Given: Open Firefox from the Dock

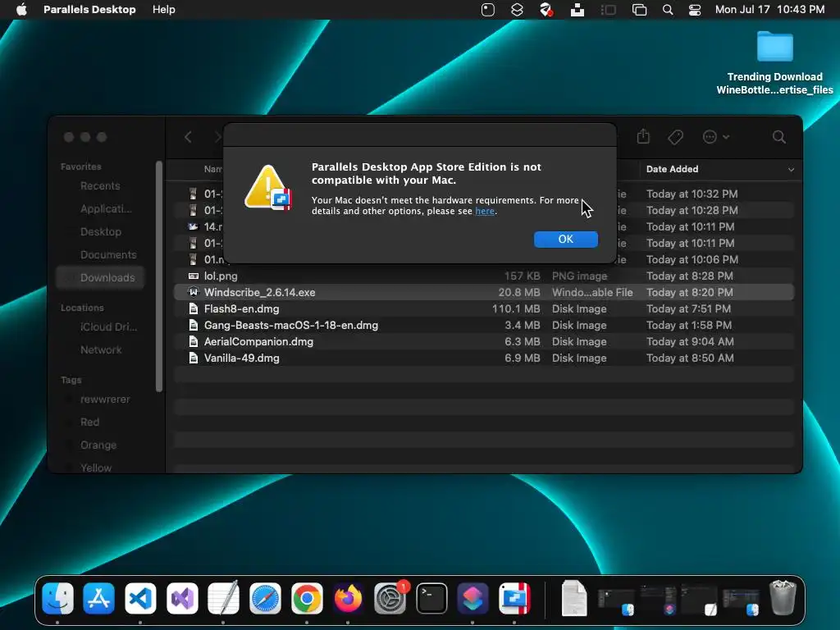Looking at the screenshot, I should [x=348, y=598].
